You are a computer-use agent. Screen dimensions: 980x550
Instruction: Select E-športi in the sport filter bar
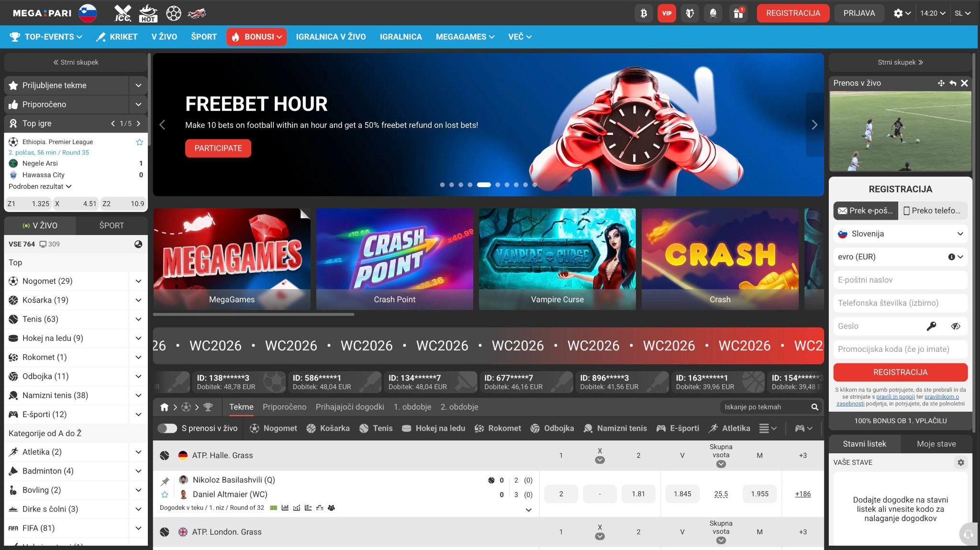click(x=678, y=428)
